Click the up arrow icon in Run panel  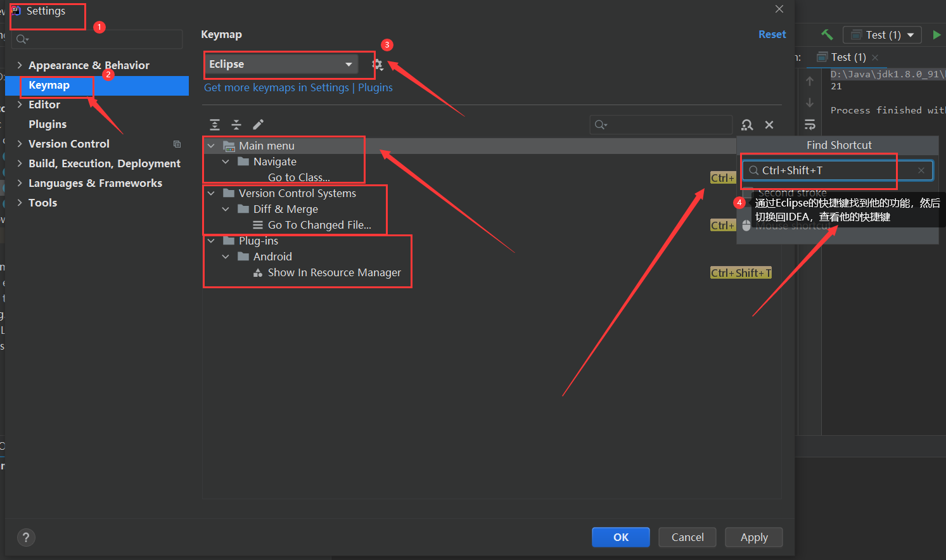coord(810,81)
